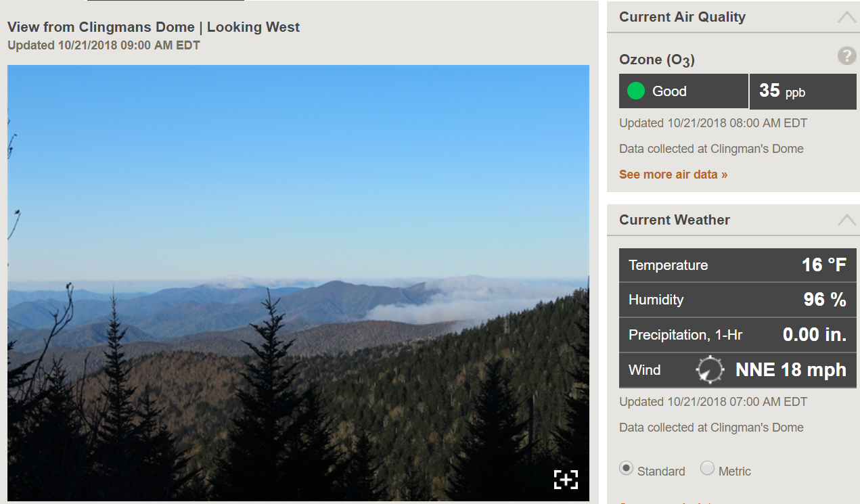Expand the webcam image to fullscreen
Viewport: 860px width, 504px height.
[566, 479]
